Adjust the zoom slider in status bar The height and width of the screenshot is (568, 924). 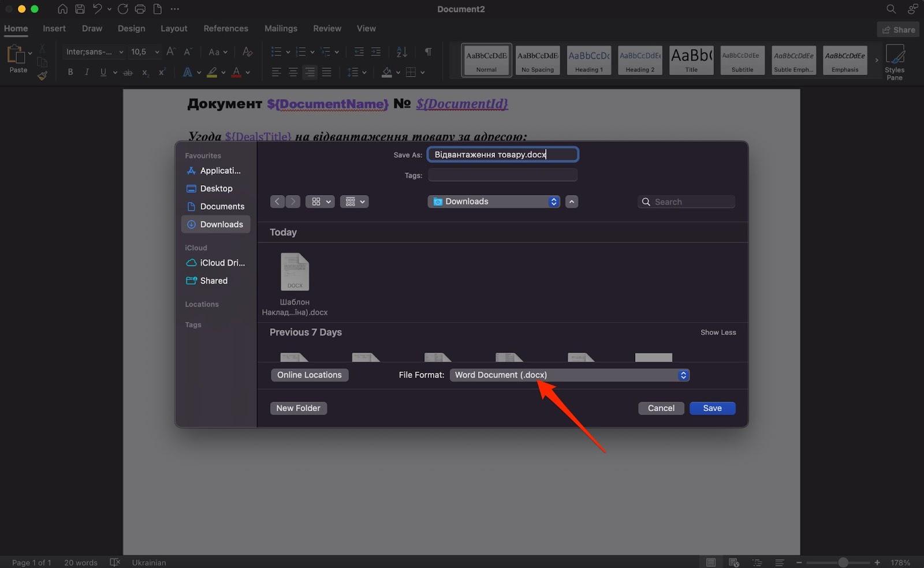(843, 562)
